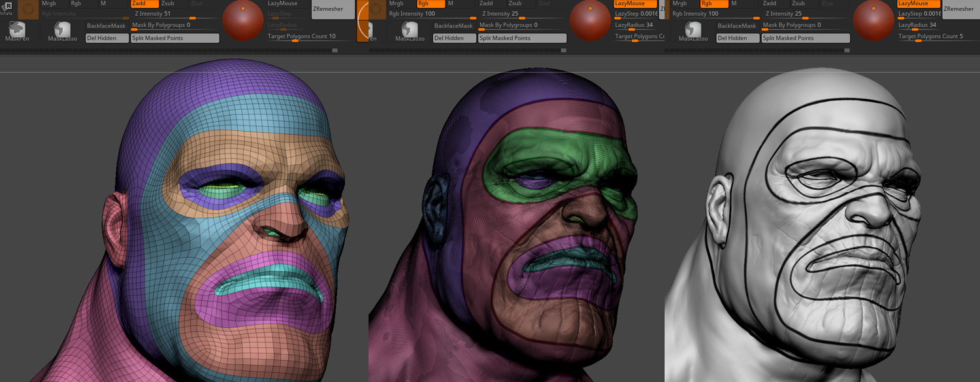The height and width of the screenshot is (382, 980).
Task: Choose the MaskPen brush in left panel
Action: 17,31
